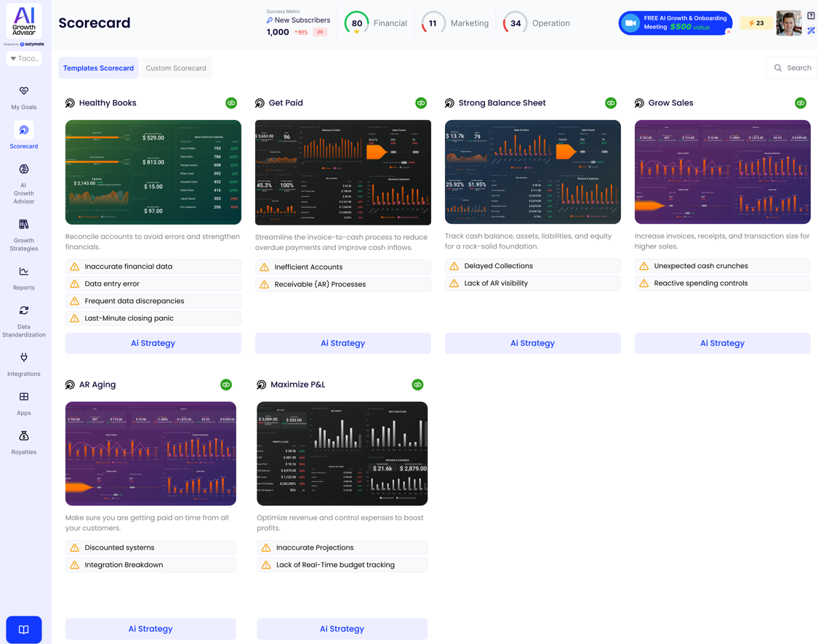The image size is (818, 644).
Task: Open the Grow Sales dashboard thumbnail
Action: (x=722, y=172)
